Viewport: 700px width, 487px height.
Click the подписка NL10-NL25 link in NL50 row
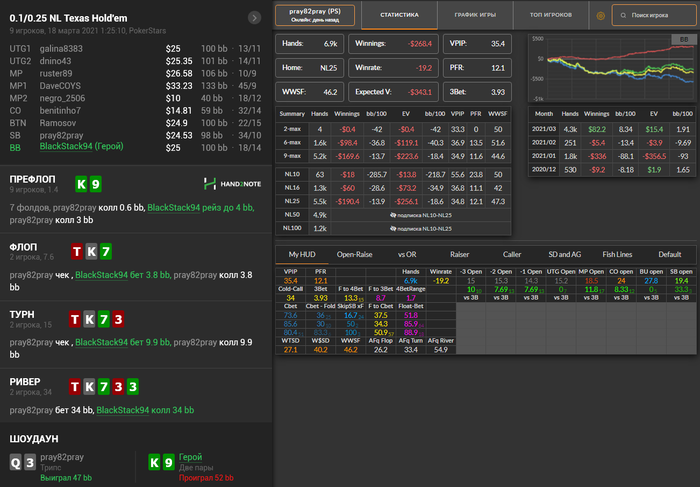421,215
